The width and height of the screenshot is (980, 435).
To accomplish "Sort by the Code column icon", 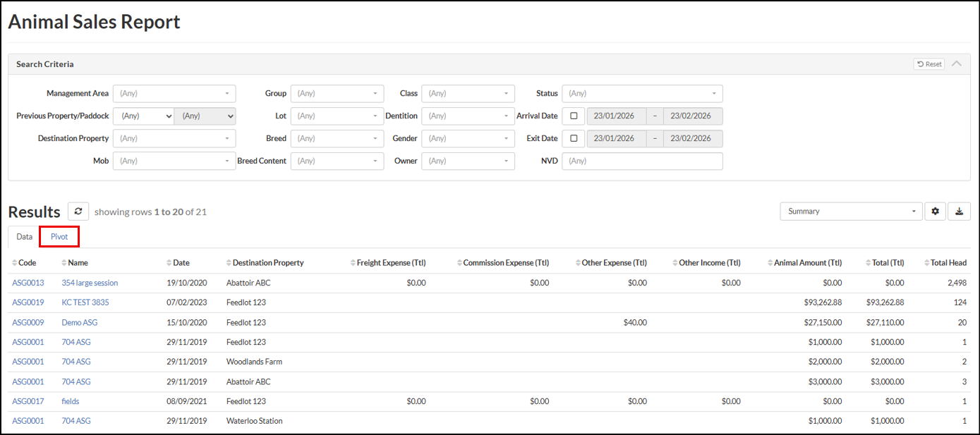I will pos(15,263).
